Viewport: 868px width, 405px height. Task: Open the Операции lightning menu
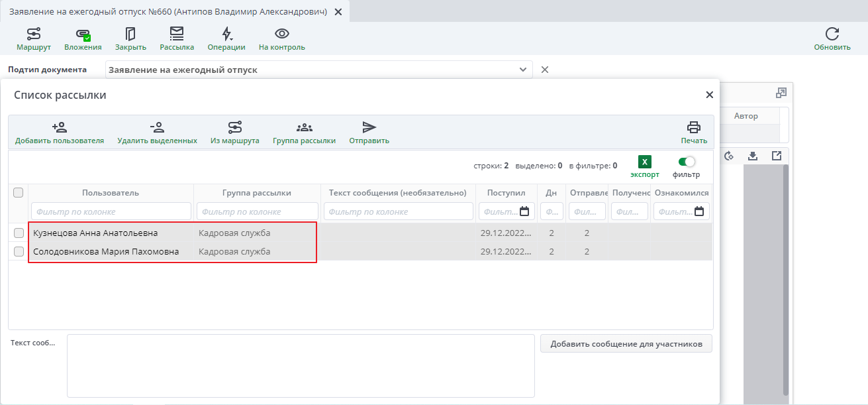[x=226, y=34]
